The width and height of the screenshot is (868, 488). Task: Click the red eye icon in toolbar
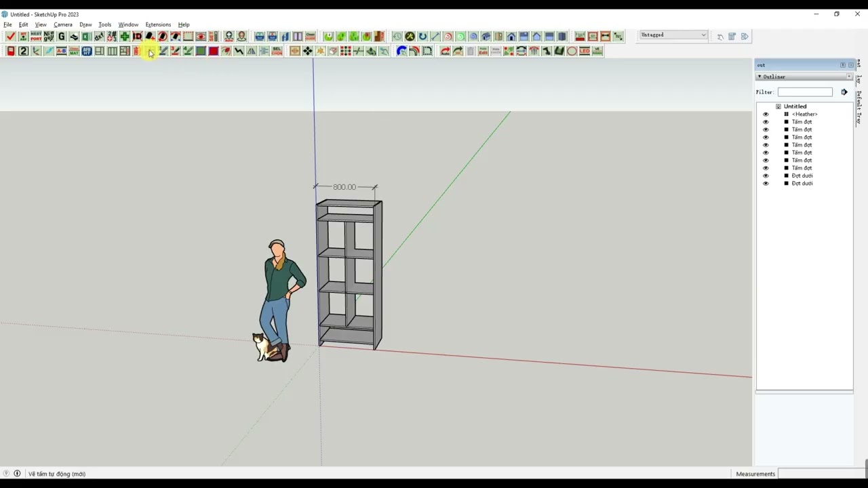(x=201, y=36)
